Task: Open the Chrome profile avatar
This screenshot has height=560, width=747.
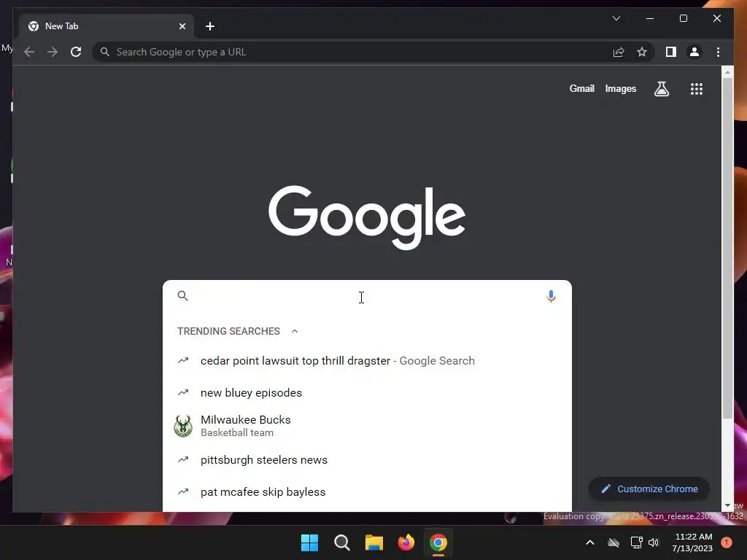Action: [694, 52]
